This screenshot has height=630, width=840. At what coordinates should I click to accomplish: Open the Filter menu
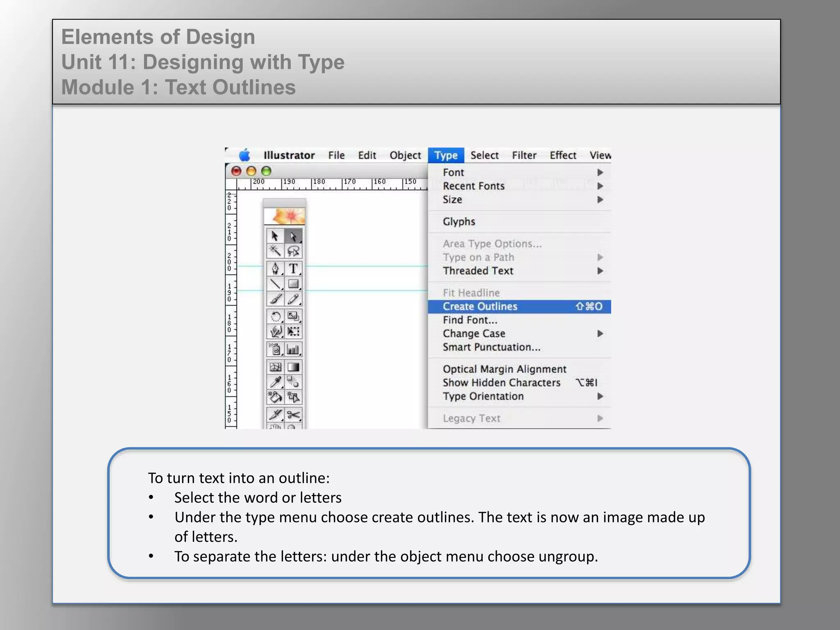click(524, 155)
